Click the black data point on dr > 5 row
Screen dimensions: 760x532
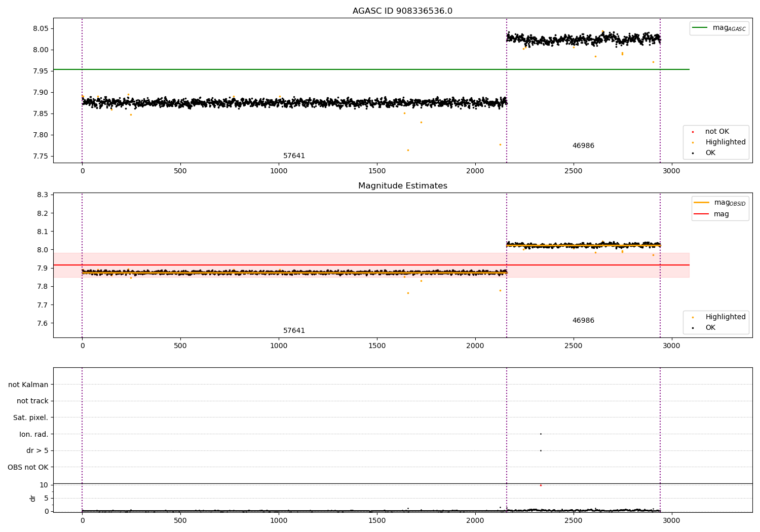[541, 450]
